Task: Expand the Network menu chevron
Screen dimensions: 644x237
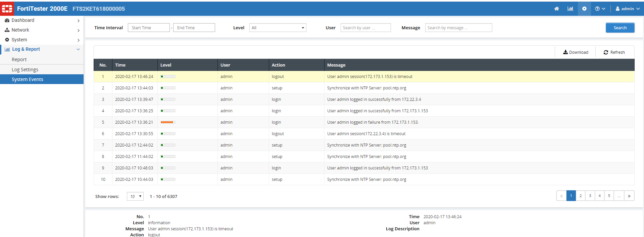Action: point(79,30)
